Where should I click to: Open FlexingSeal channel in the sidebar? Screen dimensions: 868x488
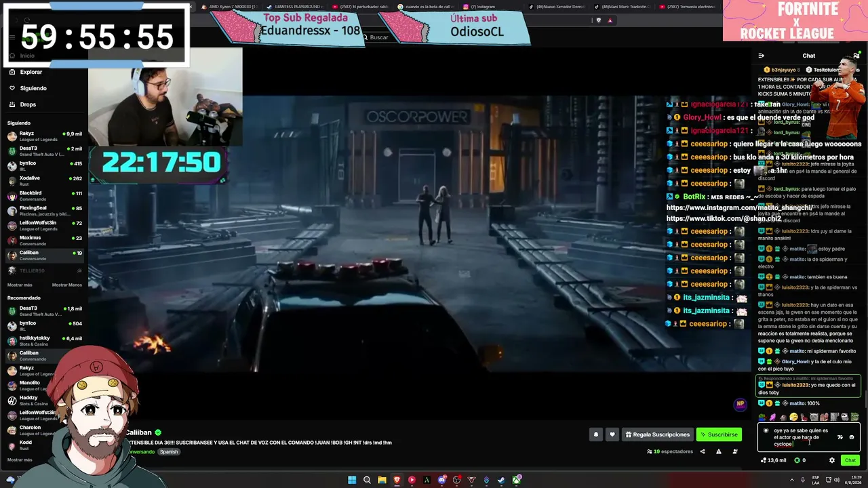pyautogui.click(x=44, y=211)
